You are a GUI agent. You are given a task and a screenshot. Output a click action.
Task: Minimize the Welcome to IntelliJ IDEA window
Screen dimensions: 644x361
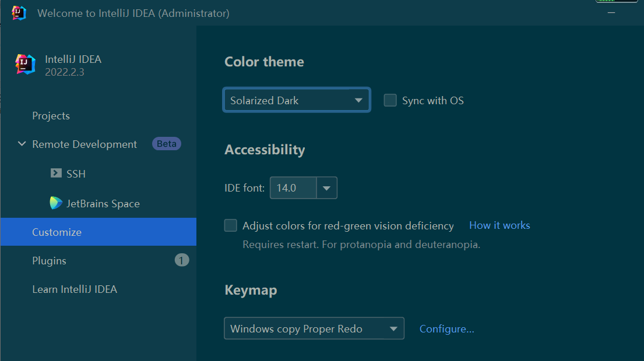coord(611,13)
